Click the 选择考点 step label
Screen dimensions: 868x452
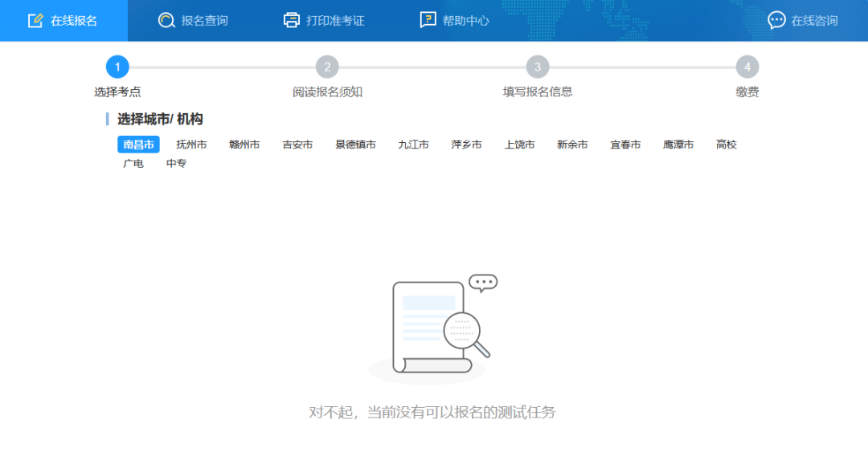[117, 92]
